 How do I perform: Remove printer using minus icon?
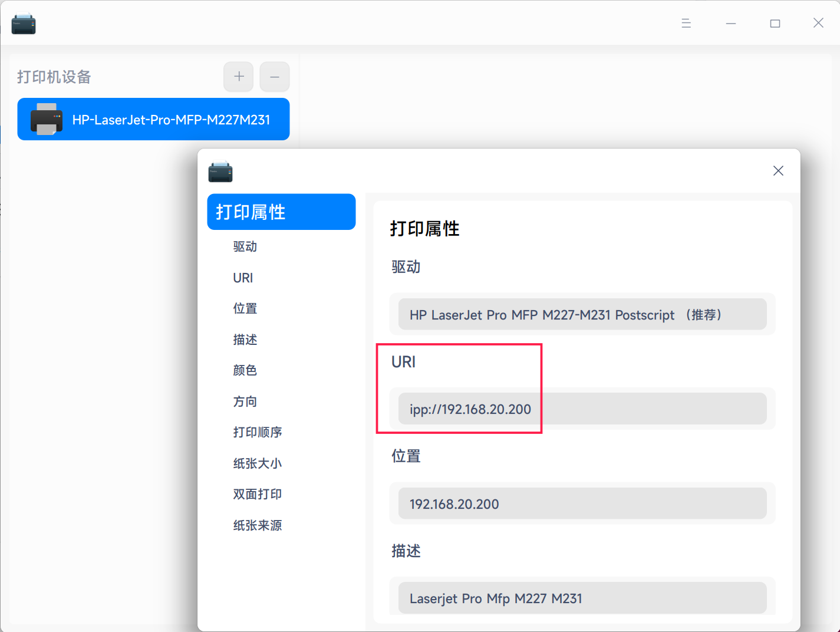(274, 77)
